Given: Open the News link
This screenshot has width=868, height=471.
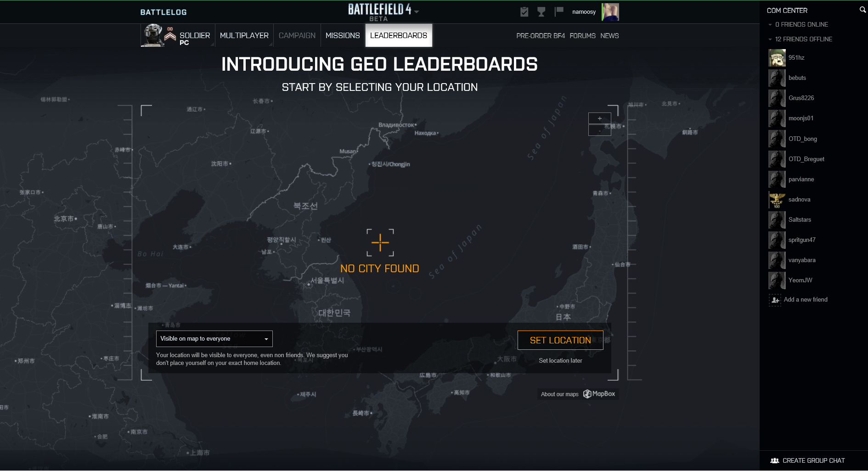Looking at the screenshot, I should pos(609,36).
